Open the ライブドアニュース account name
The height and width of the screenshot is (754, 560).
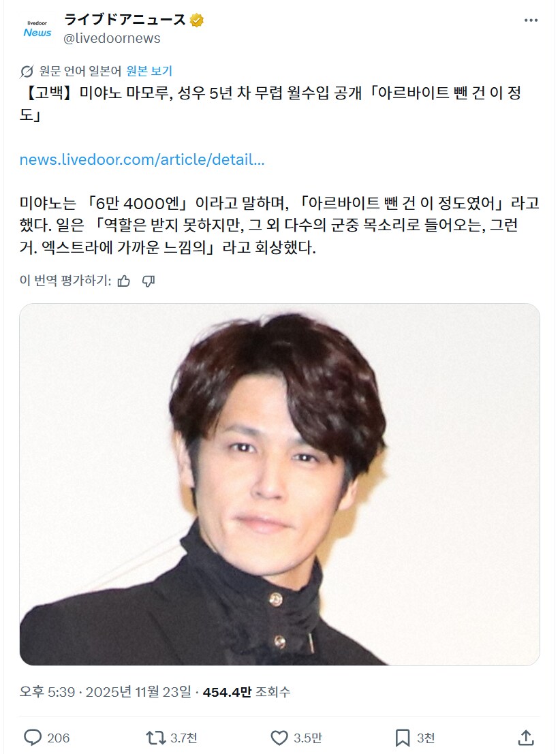(x=125, y=20)
